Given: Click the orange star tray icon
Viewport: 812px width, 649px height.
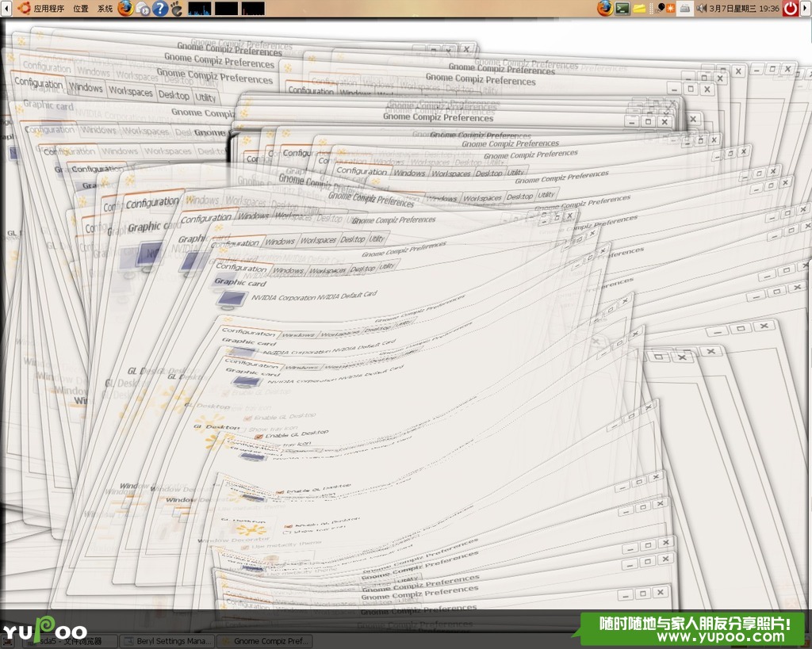Looking at the screenshot, I should [671, 8].
